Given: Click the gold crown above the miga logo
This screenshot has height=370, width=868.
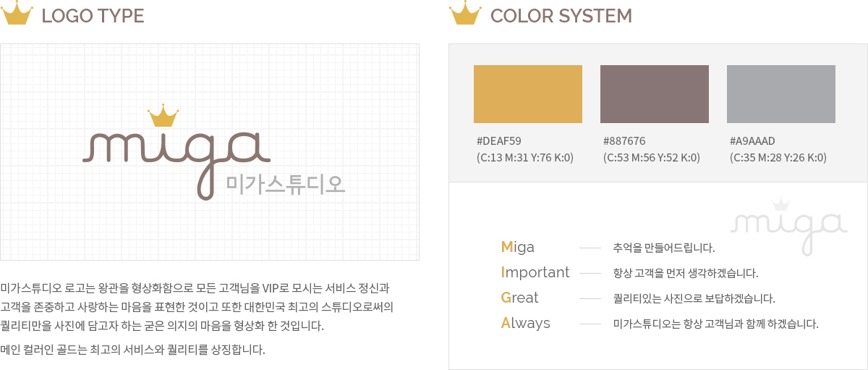Looking at the screenshot, I should 163,116.
